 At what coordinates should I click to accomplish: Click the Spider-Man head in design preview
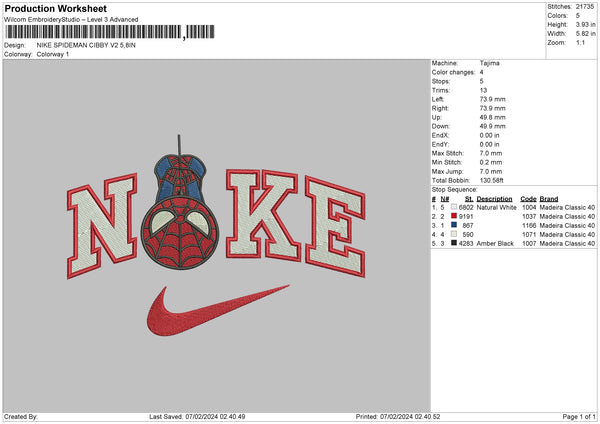(180, 233)
